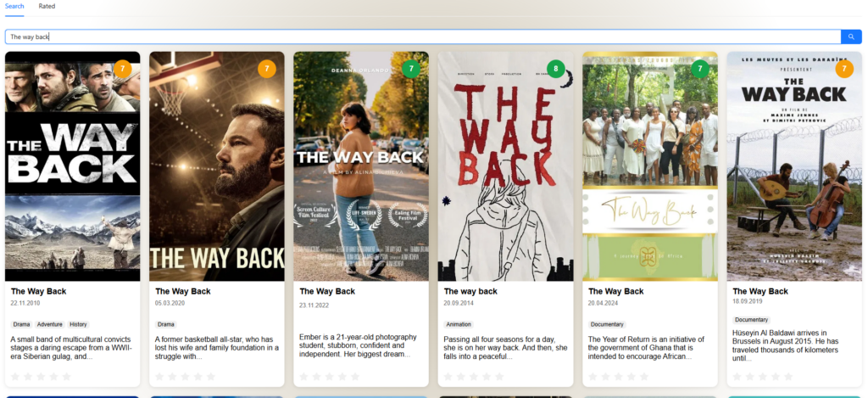
Task: Click the Adventure genre tag
Action: 50,324
